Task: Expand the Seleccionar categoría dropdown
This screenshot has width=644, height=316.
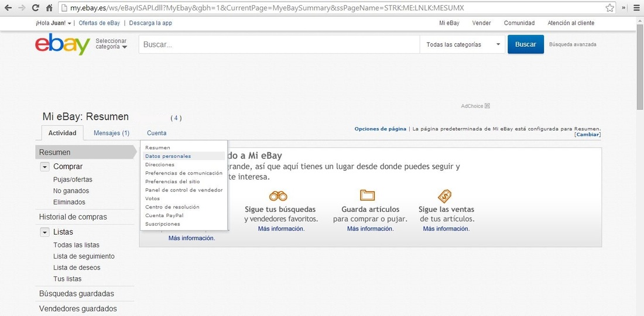Action: 111,44
